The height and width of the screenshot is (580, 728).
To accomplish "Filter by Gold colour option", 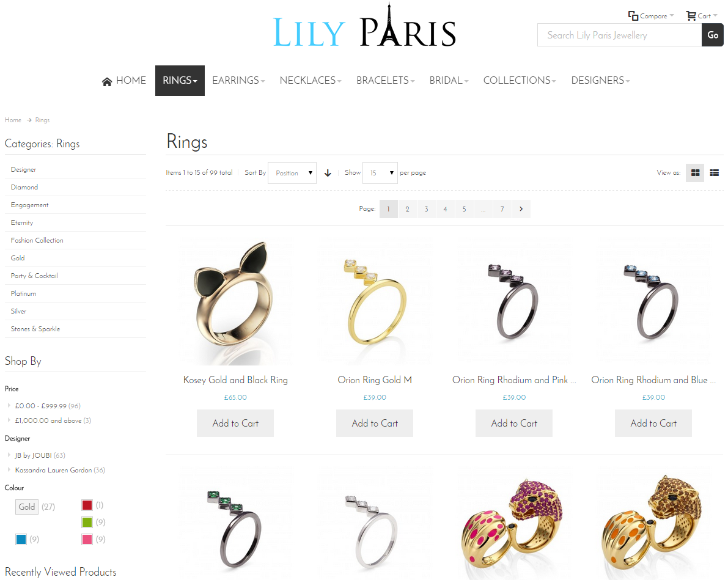I will pyautogui.click(x=26, y=507).
